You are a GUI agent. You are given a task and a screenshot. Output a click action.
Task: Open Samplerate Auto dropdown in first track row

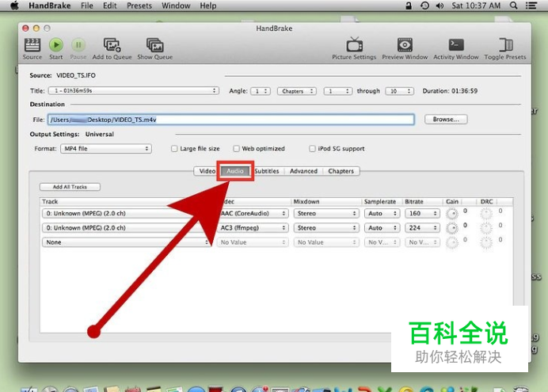(382, 214)
